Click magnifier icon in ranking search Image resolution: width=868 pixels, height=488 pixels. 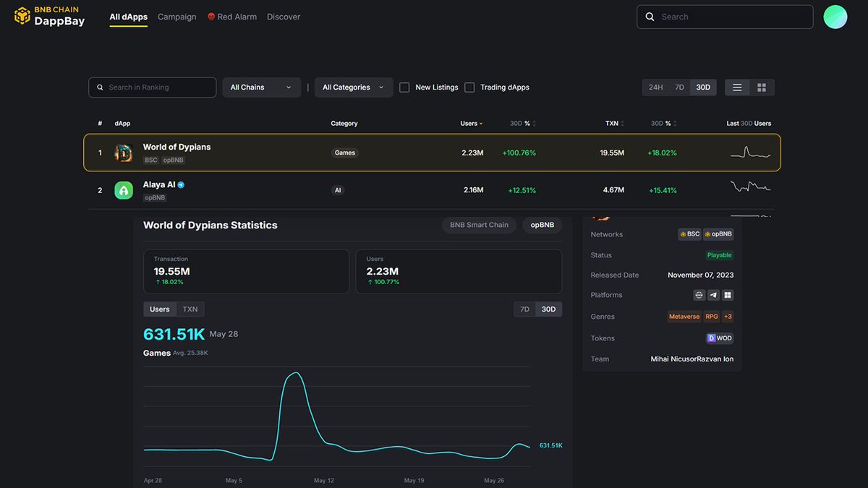click(x=101, y=87)
